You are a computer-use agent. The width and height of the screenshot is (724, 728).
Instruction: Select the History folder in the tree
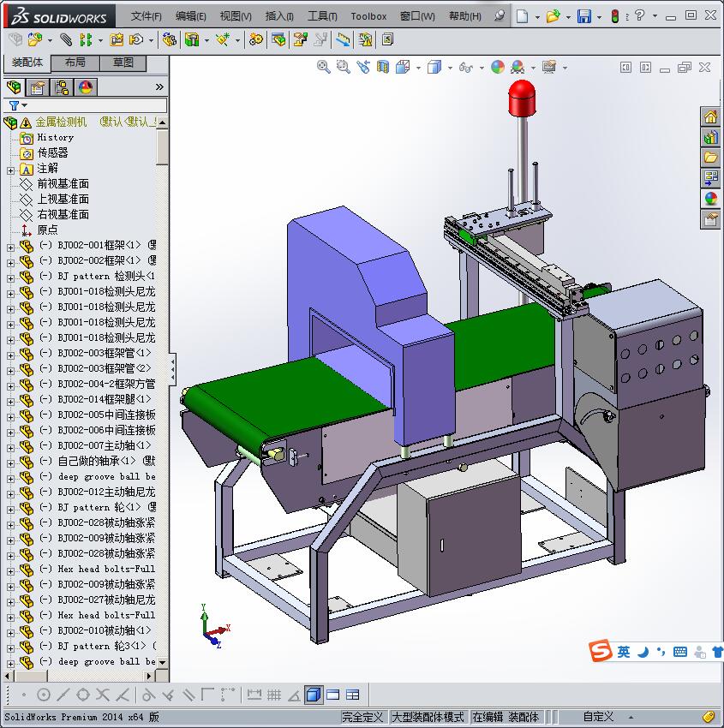tap(55, 137)
